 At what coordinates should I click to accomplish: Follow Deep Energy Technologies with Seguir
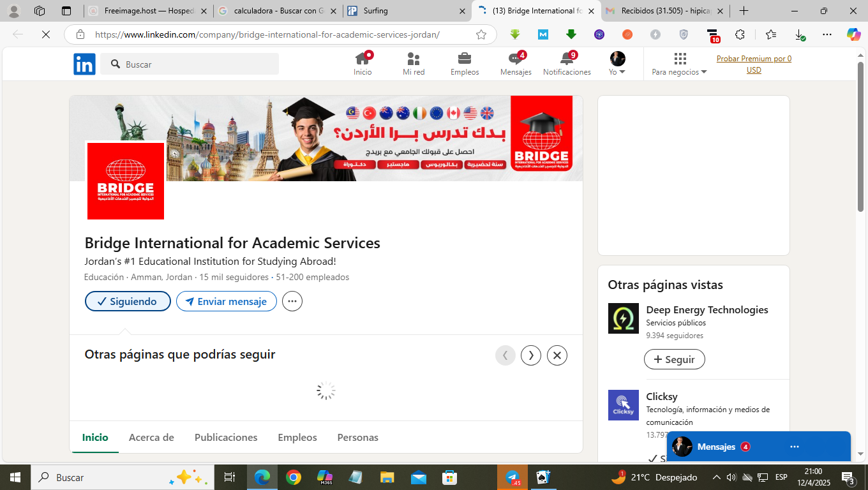coord(674,359)
